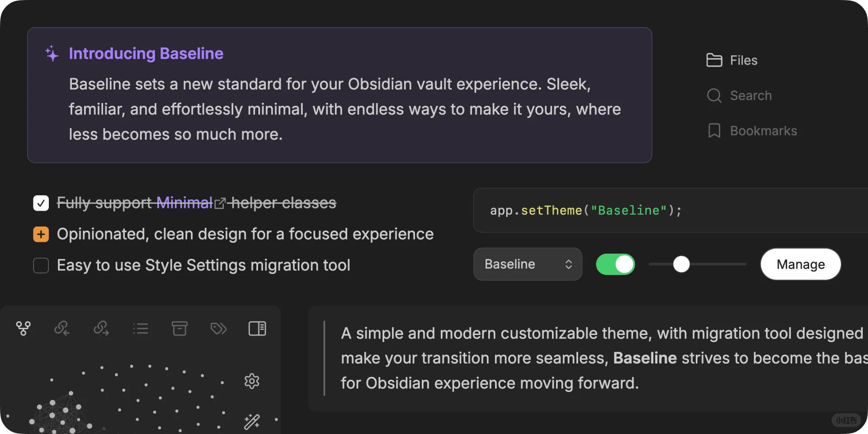Open the Baseline dropdown
The width and height of the screenshot is (868, 434).
tap(528, 264)
